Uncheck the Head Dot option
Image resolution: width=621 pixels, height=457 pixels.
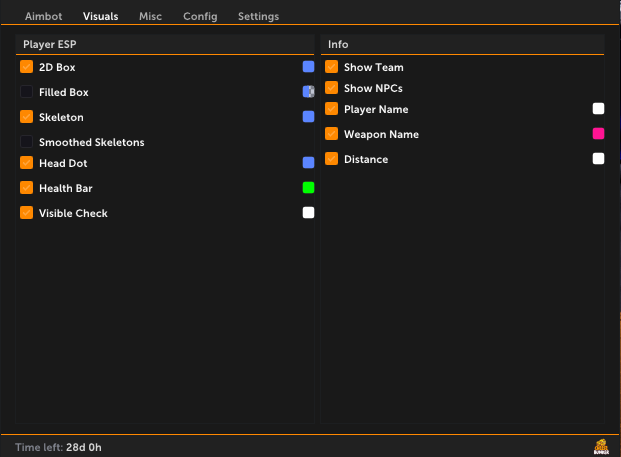pos(27,162)
